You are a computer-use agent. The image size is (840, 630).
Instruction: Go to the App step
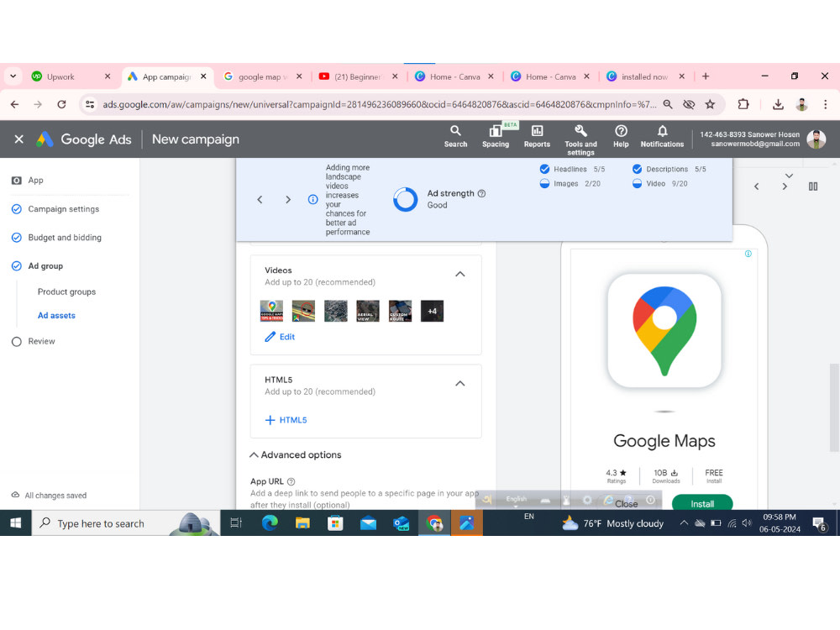pos(35,181)
